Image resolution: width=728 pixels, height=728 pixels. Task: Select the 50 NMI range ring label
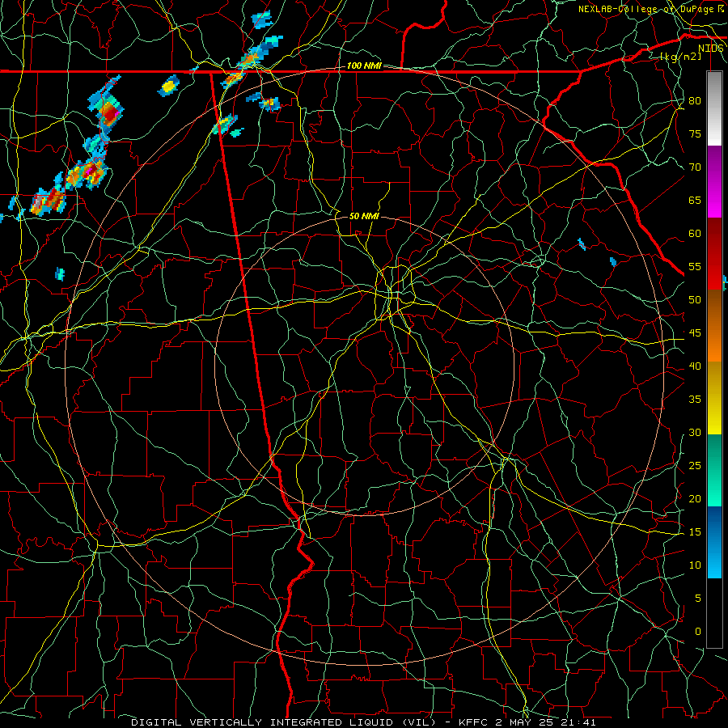[365, 216]
